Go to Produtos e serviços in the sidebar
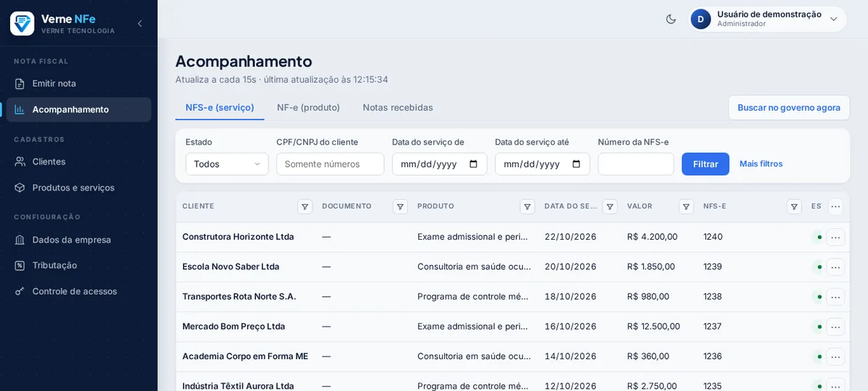 79,188
